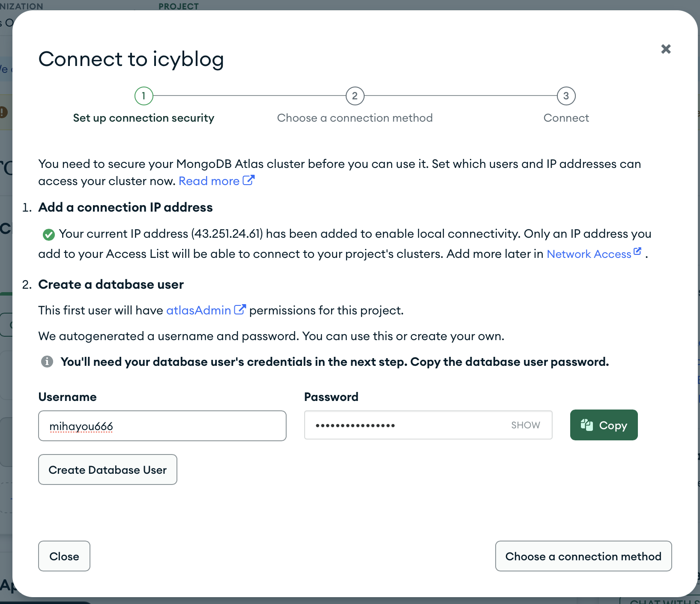Click the Create Database User button

pos(108,469)
